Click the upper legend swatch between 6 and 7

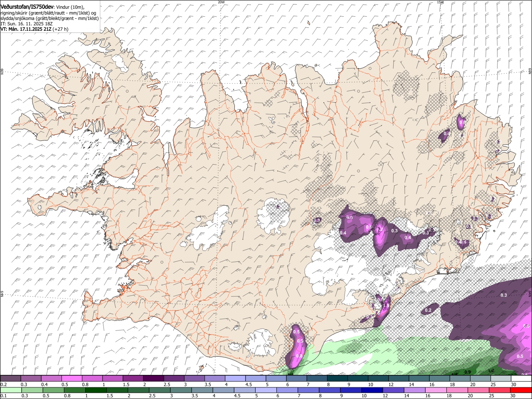(x=296, y=379)
